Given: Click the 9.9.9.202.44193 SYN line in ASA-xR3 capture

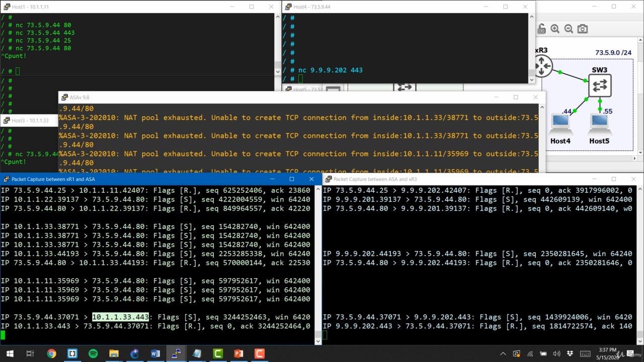Looking at the screenshot, I should tap(477, 253).
